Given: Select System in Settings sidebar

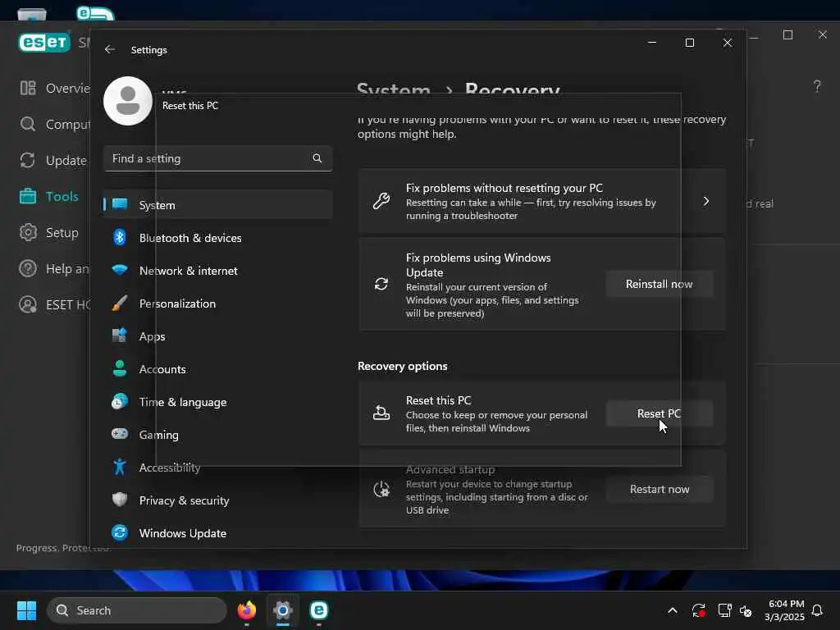Looking at the screenshot, I should [218, 204].
